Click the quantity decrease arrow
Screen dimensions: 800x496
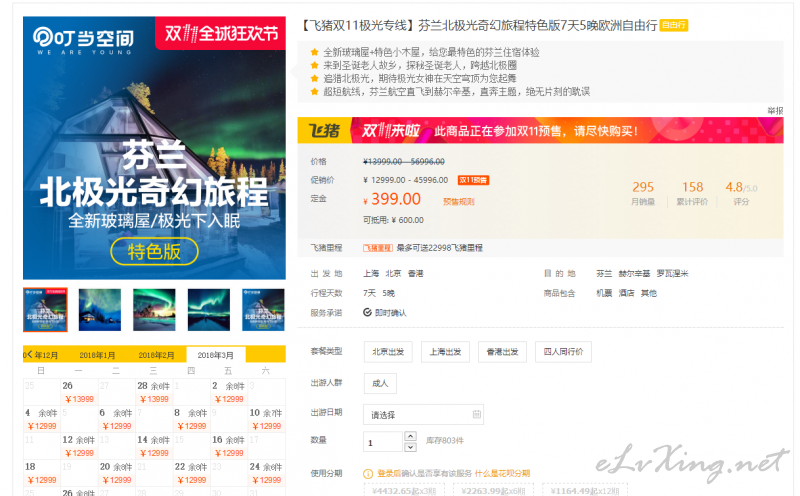(x=410, y=448)
